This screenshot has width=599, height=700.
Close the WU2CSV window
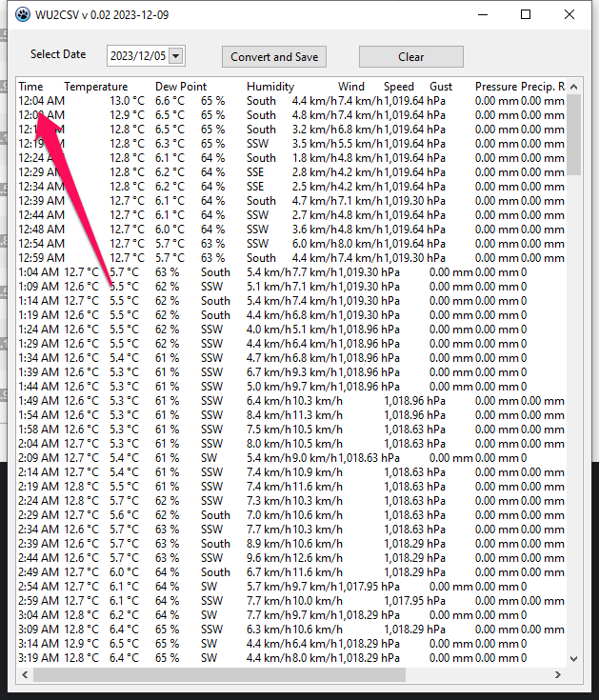(x=569, y=14)
